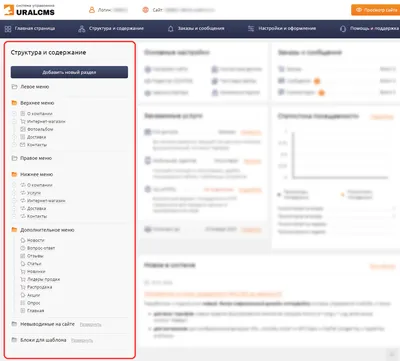Click Развернуть next to Блоки для шаблона

click(82, 340)
